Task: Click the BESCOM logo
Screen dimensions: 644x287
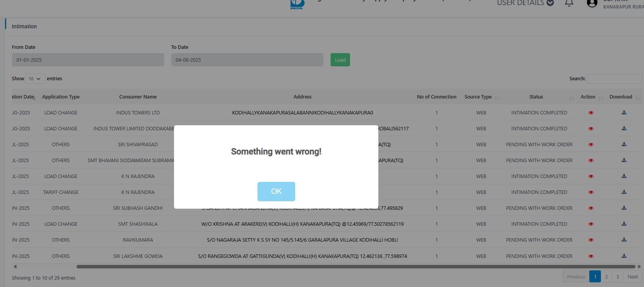Action: point(297,4)
